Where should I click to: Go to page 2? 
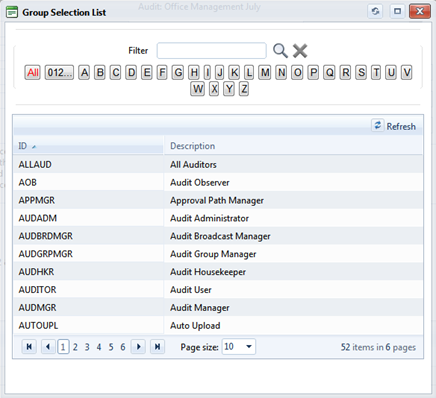pyautogui.click(x=75, y=347)
